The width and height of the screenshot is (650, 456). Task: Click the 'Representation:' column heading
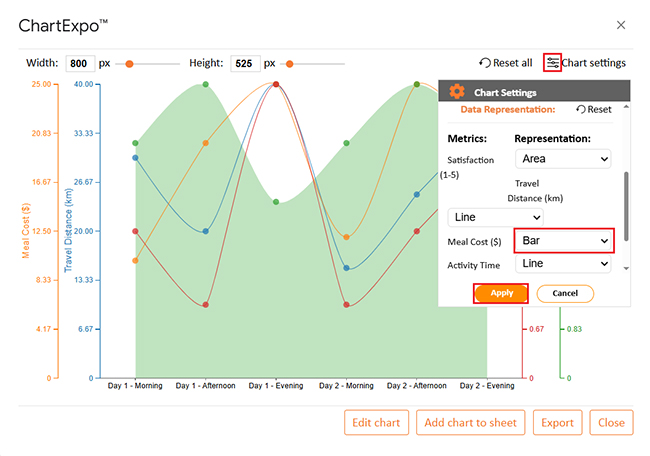(553, 138)
